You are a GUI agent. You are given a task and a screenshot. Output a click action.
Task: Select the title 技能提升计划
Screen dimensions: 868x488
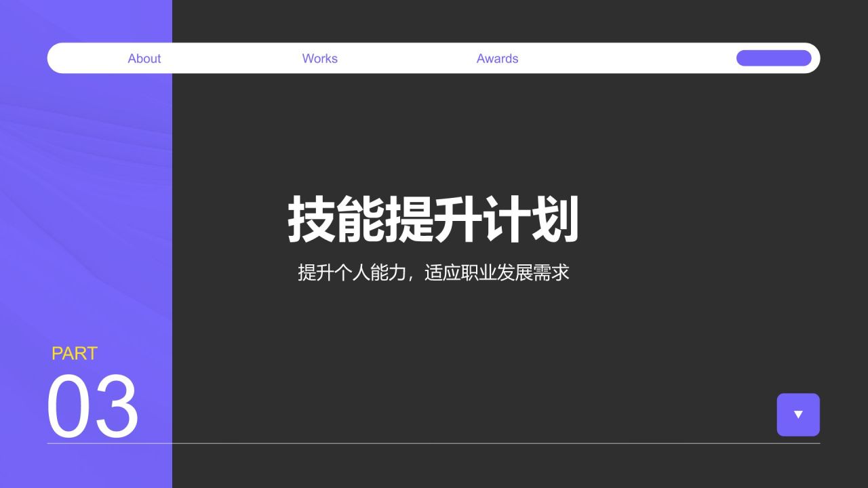[x=433, y=219]
